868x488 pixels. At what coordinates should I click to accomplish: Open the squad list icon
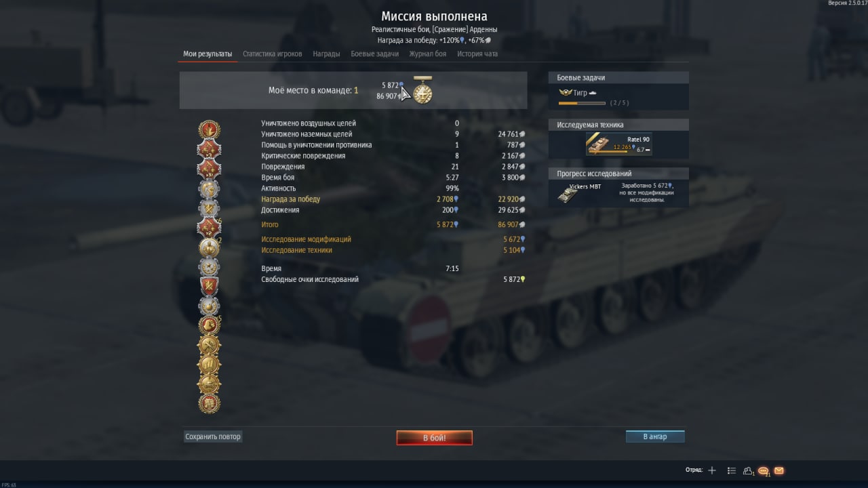tap(732, 470)
